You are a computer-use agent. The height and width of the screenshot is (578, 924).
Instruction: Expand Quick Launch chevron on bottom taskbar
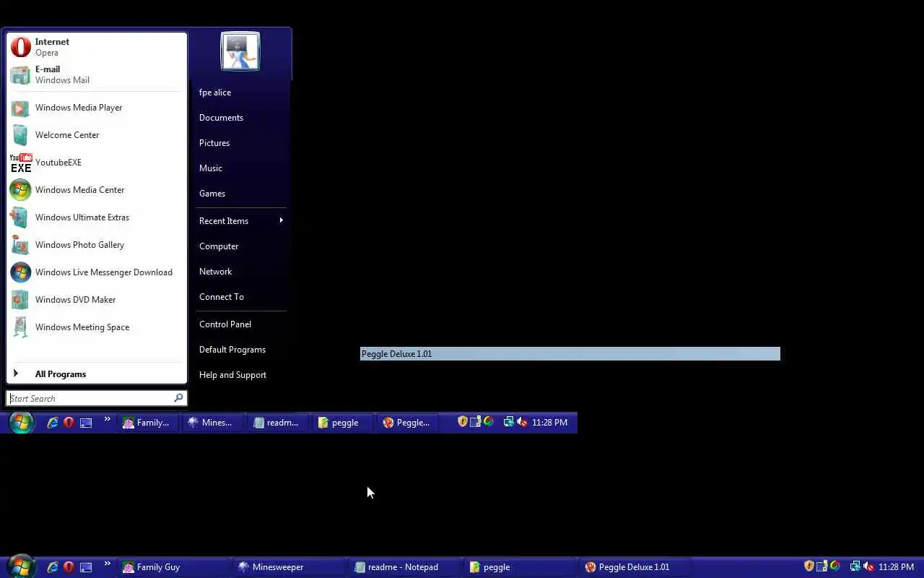tap(107, 564)
